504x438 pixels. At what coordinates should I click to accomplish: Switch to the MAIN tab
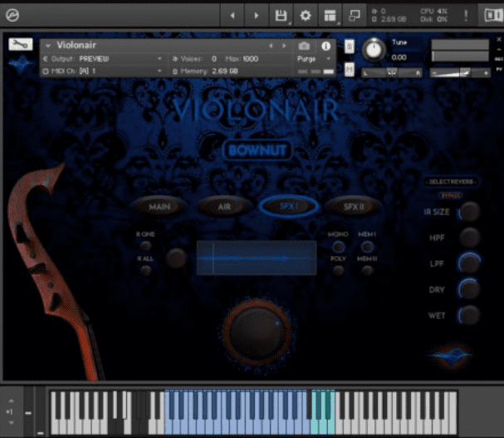159,207
